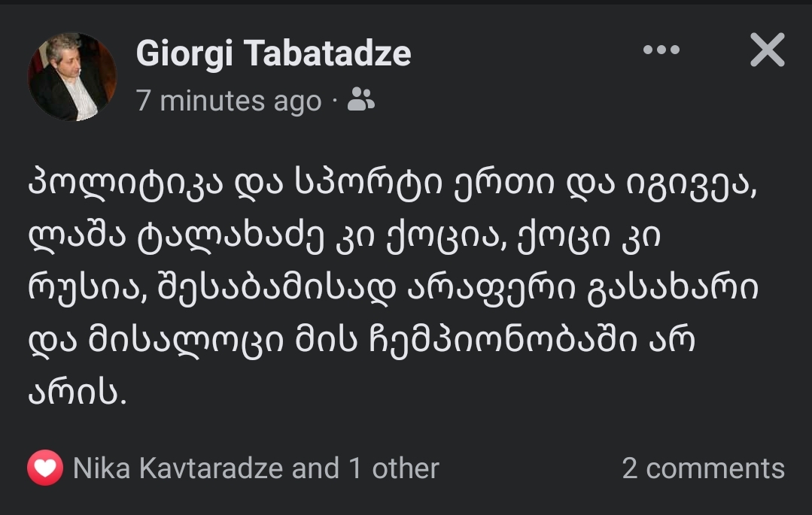Click the word 'რუსია' in the post
The width and height of the screenshot is (812, 515).
click(x=87, y=289)
